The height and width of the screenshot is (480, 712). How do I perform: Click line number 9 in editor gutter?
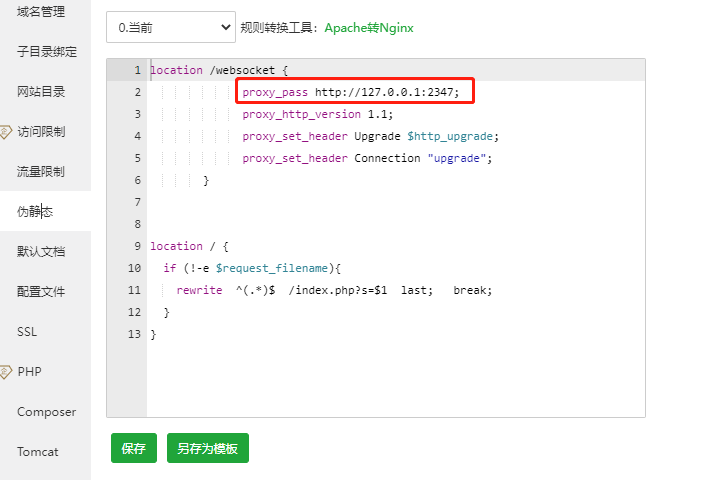pyautogui.click(x=136, y=246)
